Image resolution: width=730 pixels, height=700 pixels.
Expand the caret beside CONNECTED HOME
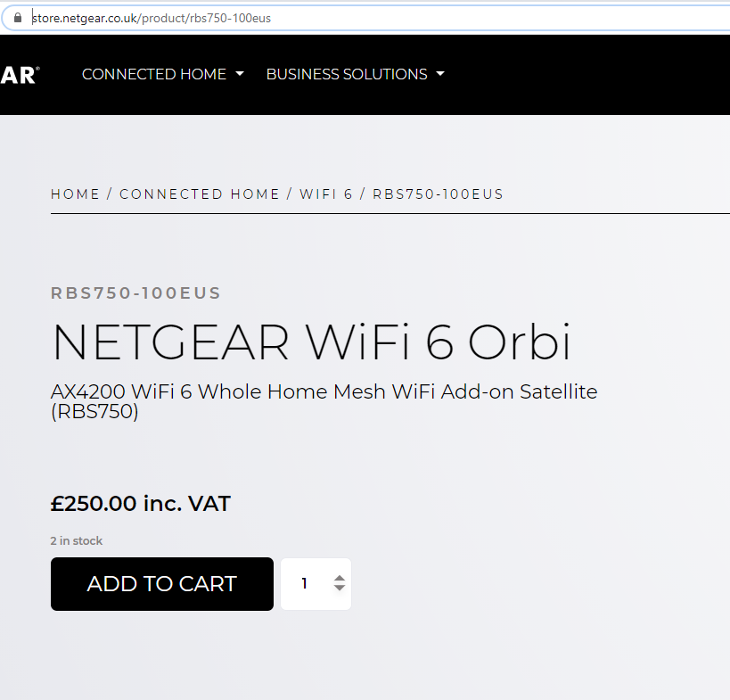click(x=240, y=75)
